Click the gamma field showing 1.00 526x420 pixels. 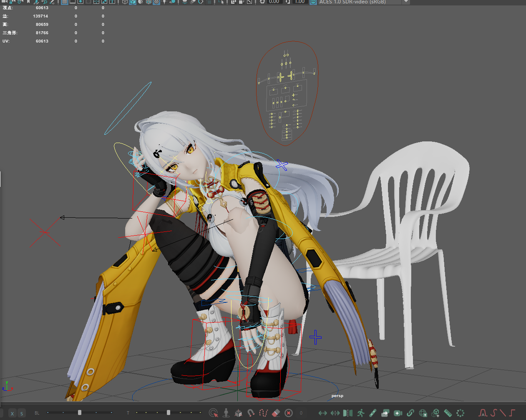[300, 2]
